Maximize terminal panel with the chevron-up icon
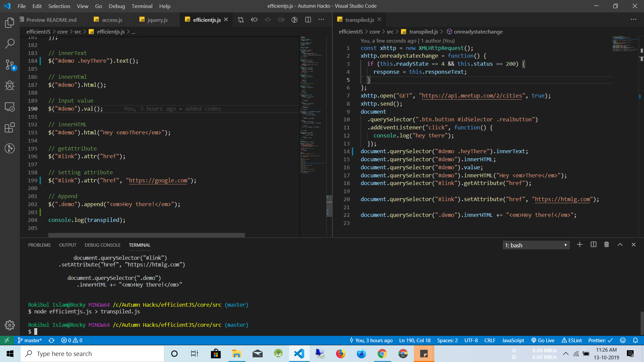644x362 pixels. coord(620,245)
